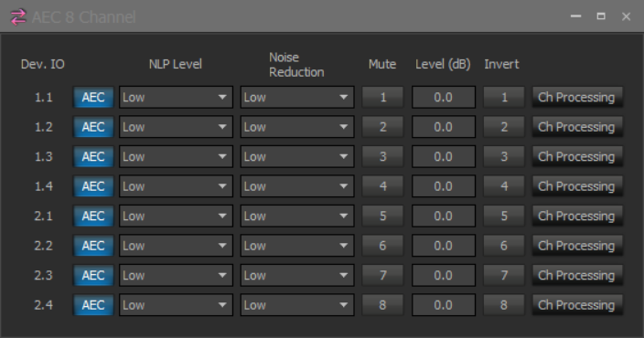Toggle AEC for channel 1.3
The image size is (644, 338).
pyautogui.click(x=93, y=156)
